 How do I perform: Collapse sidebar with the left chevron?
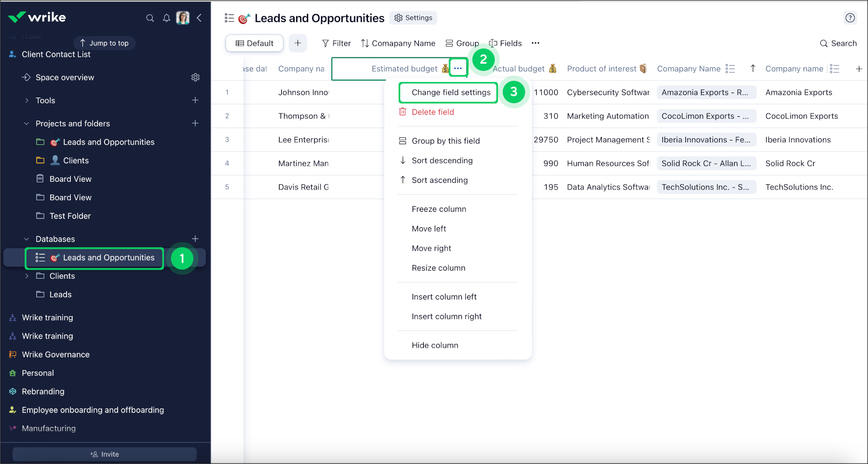click(x=199, y=18)
